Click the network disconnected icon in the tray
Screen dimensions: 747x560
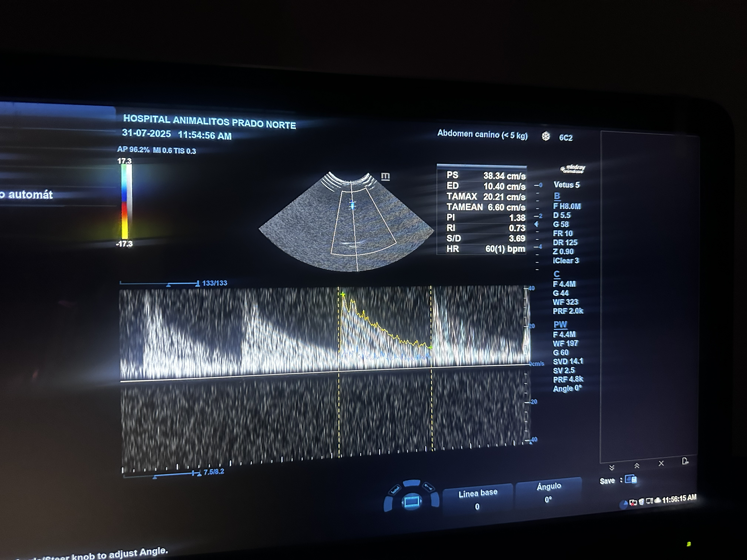(x=633, y=503)
